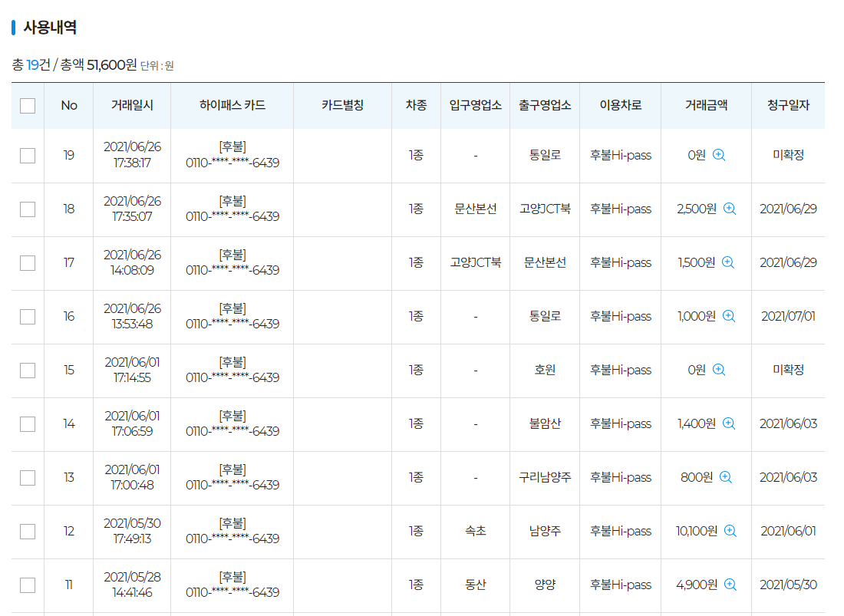Click the date 2021/06/26 17:35:07
Viewport: 844px width, 616px height.
click(x=132, y=209)
